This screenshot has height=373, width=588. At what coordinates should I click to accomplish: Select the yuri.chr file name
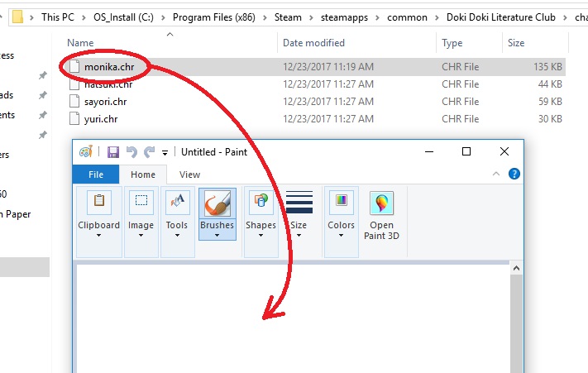pyautogui.click(x=101, y=119)
